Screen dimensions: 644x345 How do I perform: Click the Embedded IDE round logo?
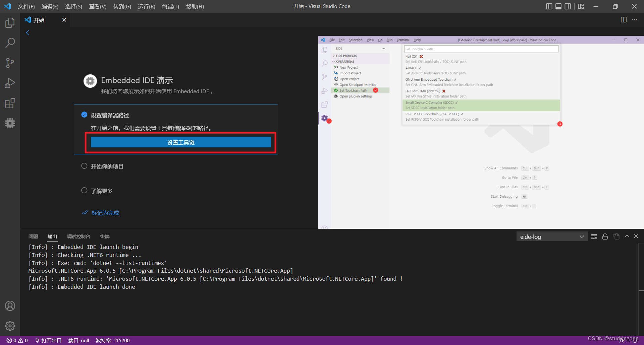coord(90,81)
